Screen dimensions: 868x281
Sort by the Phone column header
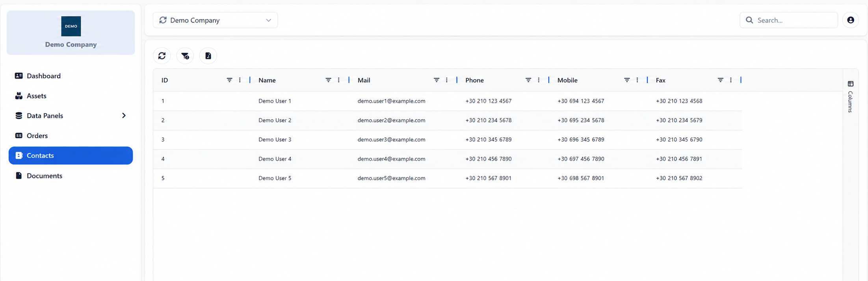coord(474,80)
